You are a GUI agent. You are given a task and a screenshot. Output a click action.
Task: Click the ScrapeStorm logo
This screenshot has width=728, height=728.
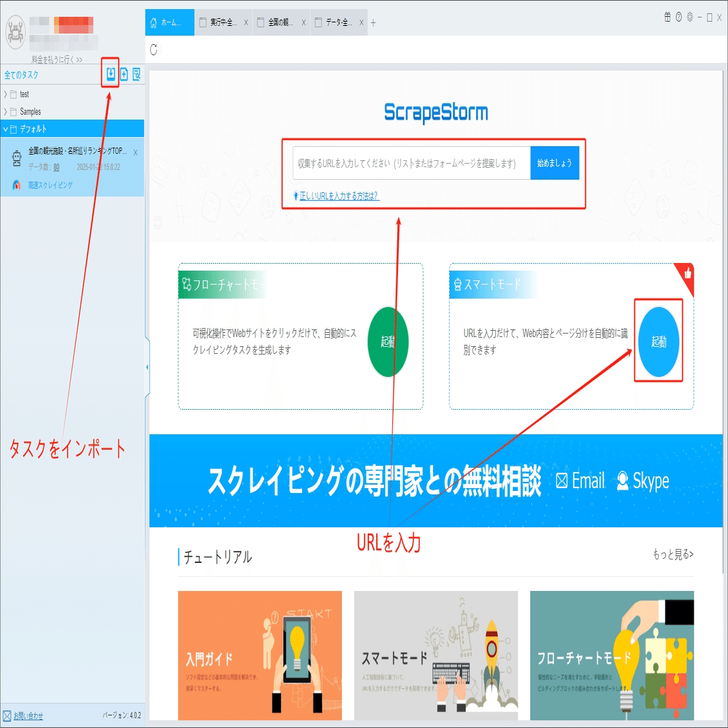click(436, 113)
